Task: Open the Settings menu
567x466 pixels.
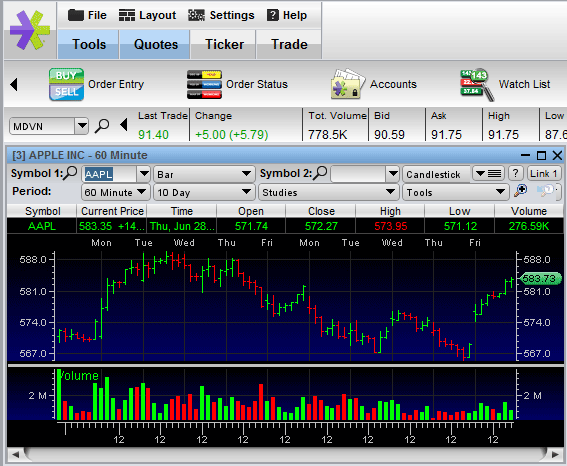Action: 221,15
